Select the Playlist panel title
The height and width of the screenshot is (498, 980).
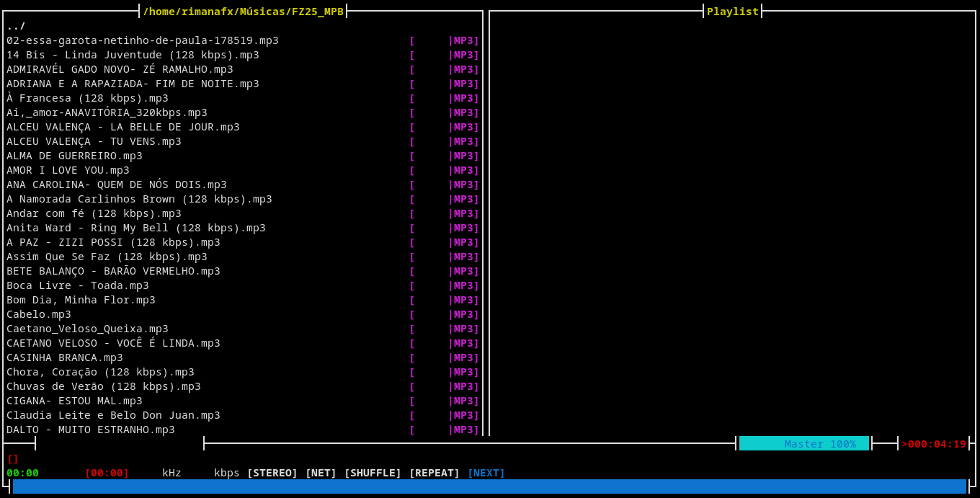(732, 12)
